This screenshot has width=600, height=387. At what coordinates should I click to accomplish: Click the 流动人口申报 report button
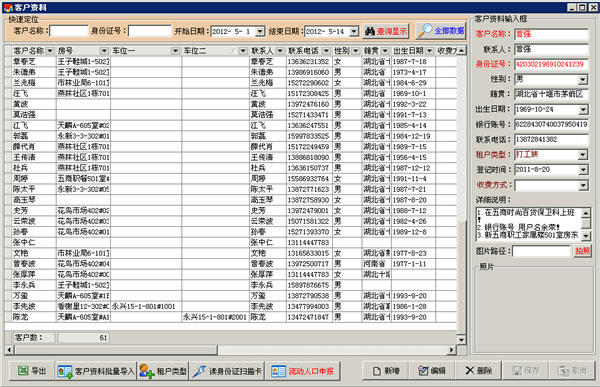[x=302, y=371]
